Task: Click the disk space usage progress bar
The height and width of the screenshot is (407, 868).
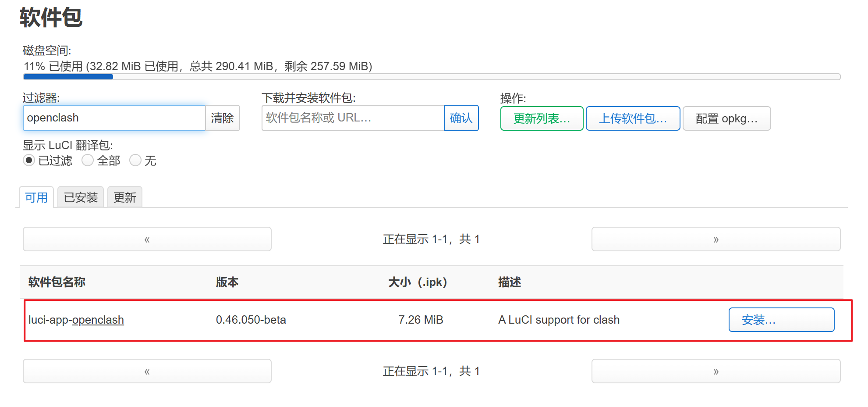Action: coord(432,77)
